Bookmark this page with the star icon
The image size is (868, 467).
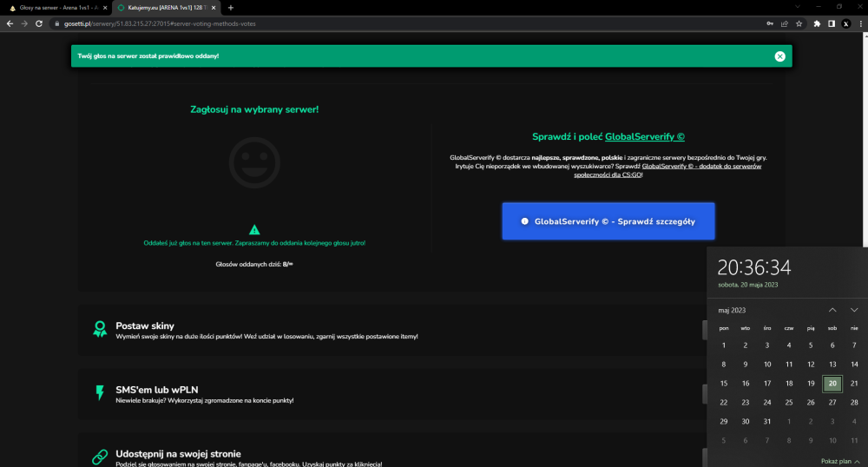(799, 23)
